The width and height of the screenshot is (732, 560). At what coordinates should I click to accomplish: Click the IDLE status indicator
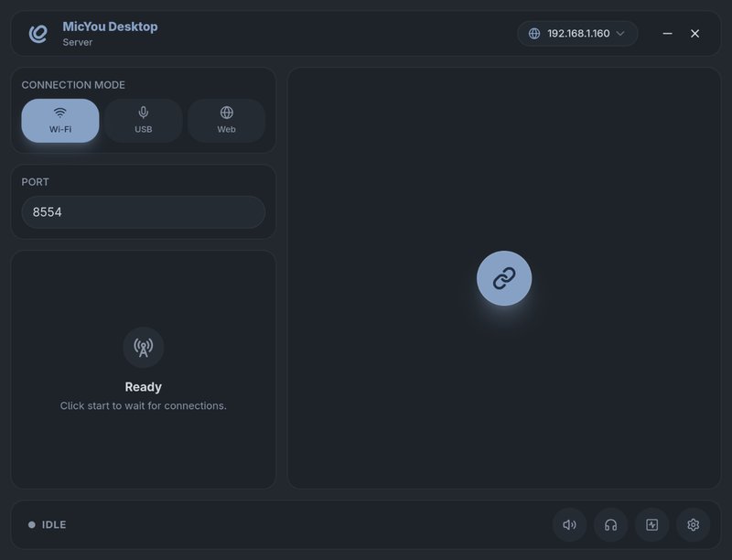pos(48,525)
